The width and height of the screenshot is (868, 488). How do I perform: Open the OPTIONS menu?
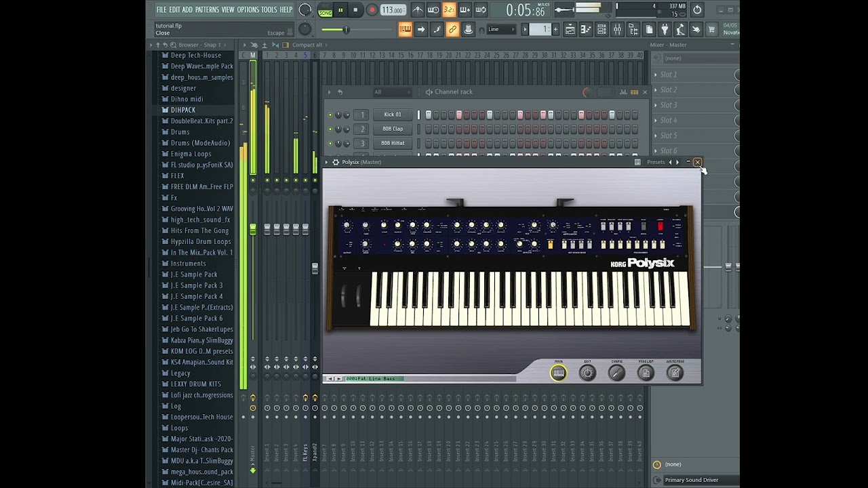pyautogui.click(x=248, y=10)
